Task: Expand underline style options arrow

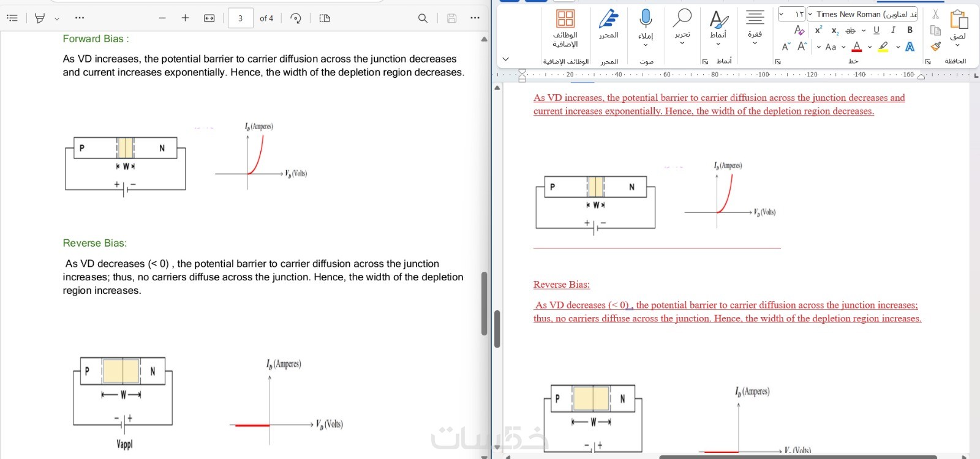Action: click(864, 30)
